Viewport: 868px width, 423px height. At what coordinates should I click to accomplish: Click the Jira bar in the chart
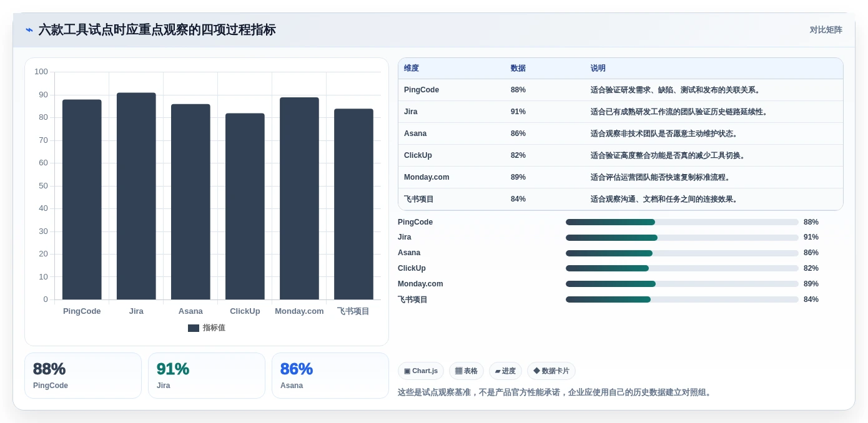pyautogui.click(x=136, y=196)
